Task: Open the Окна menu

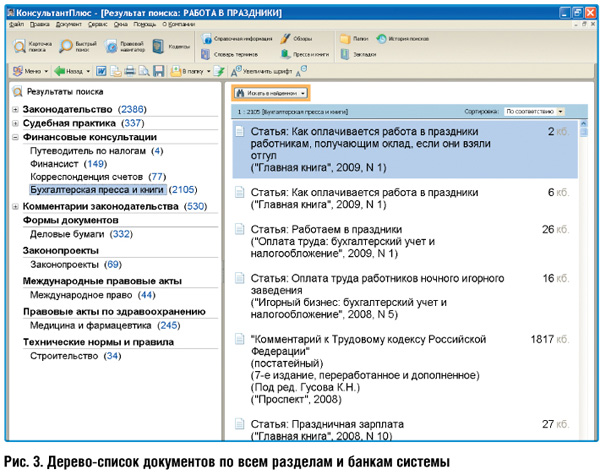Action: click(x=121, y=24)
